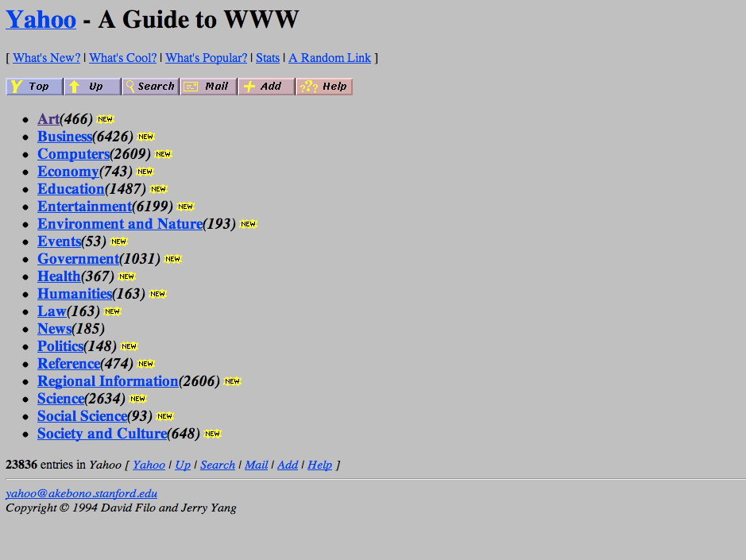Click the '(185)' count beside News
The height and width of the screenshot is (560, 746).
(x=88, y=329)
